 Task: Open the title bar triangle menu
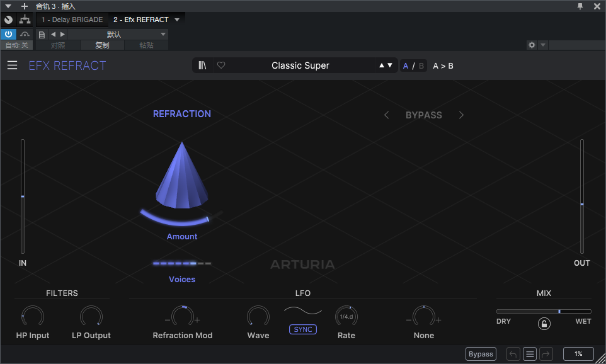tap(8, 6)
